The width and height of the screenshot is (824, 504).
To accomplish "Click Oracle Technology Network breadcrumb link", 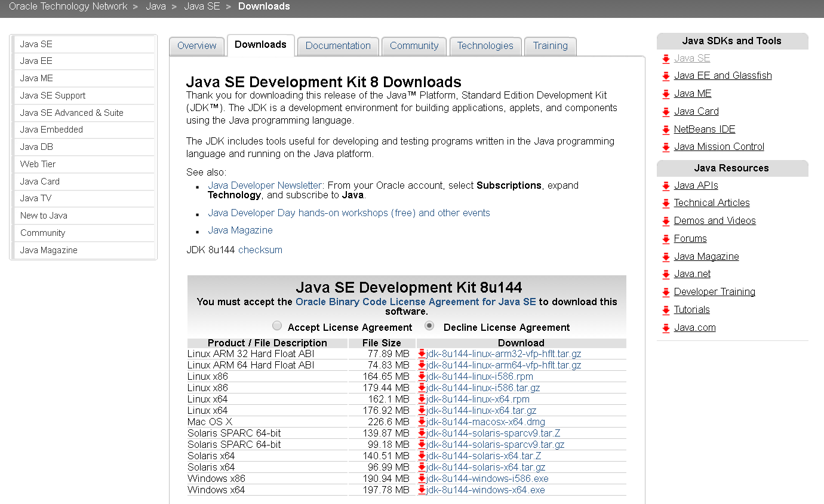I will [68, 7].
